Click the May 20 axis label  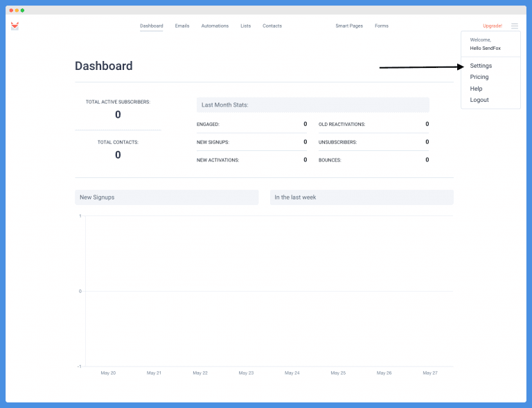108,373
